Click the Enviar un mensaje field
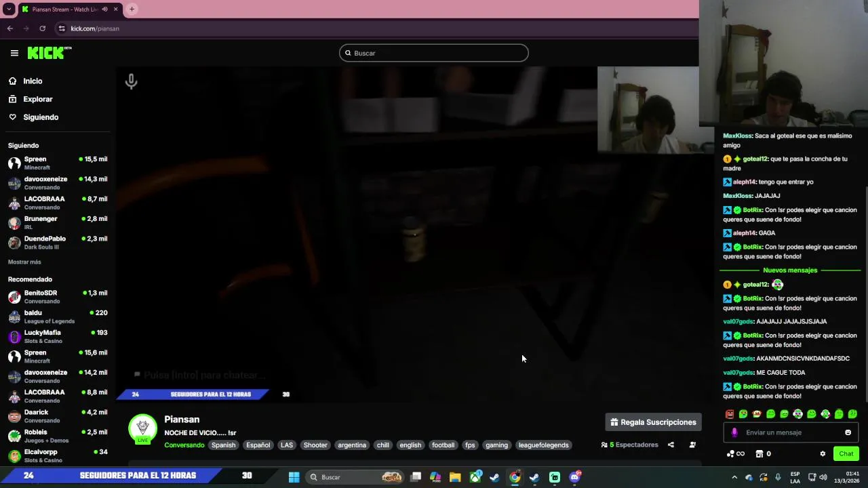 point(792,432)
